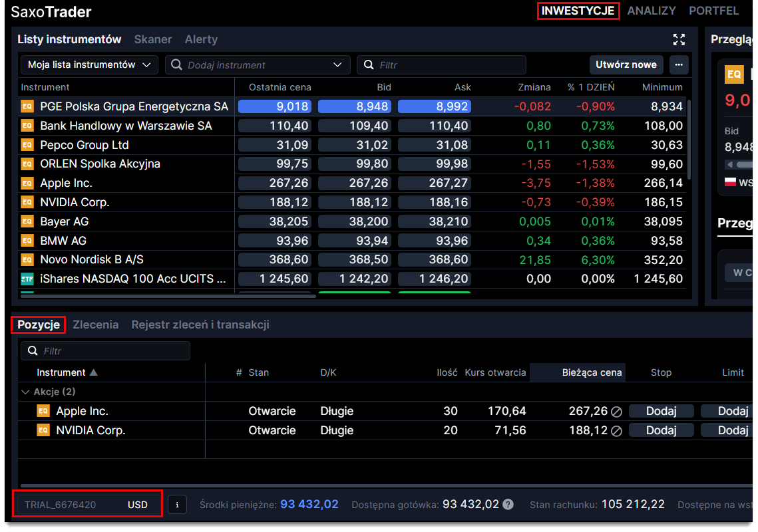Open the Zlecenia tab
Image resolution: width=758 pixels, height=532 pixels.
(96, 325)
